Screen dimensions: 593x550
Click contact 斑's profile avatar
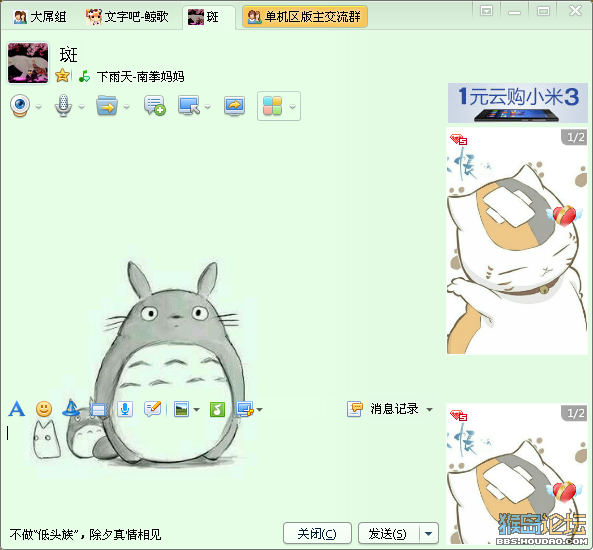click(28, 62)
